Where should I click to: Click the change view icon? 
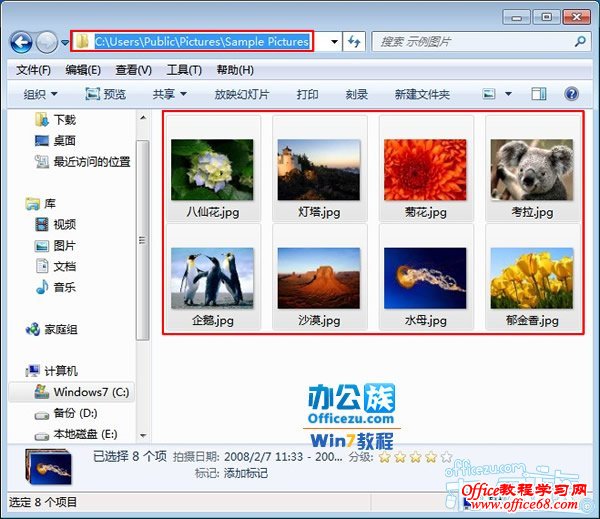(x=489, y=94)
